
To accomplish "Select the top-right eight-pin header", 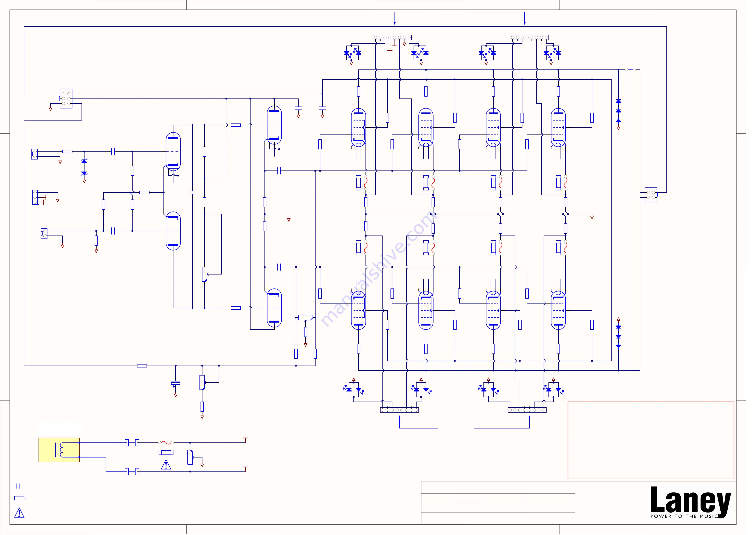I will (x=529, y=37).
